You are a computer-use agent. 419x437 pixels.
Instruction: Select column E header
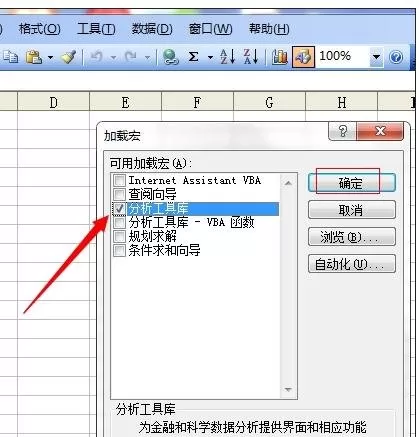(x=125, y=102)
